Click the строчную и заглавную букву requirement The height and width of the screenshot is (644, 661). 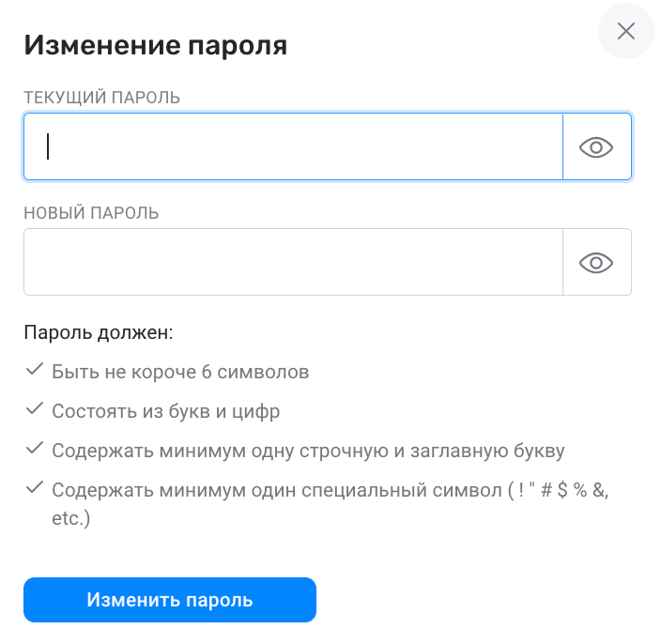pos(308,451)
